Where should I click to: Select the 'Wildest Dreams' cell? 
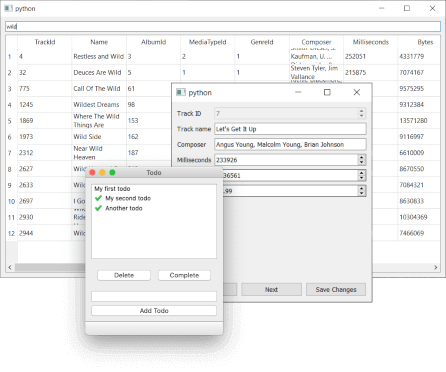point(99,104)
